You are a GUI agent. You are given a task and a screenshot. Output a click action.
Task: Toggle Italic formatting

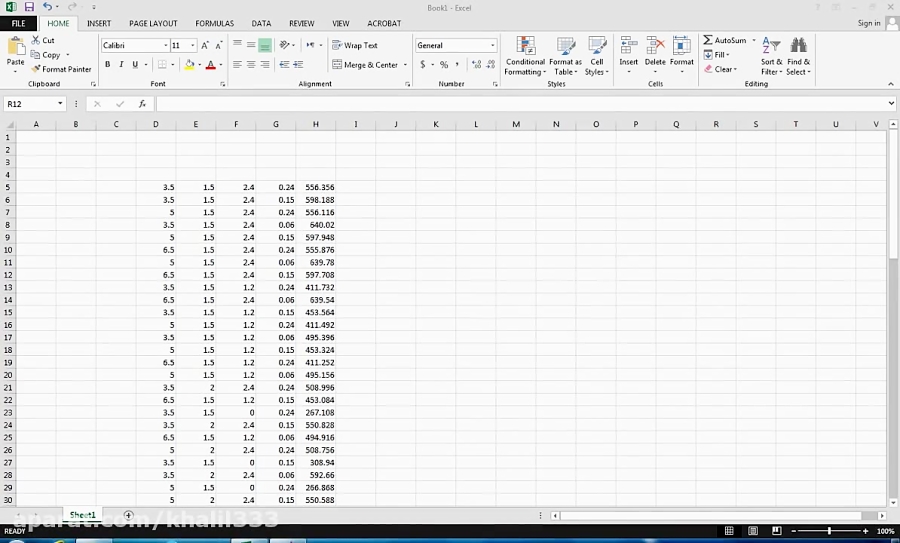(121, 65)
